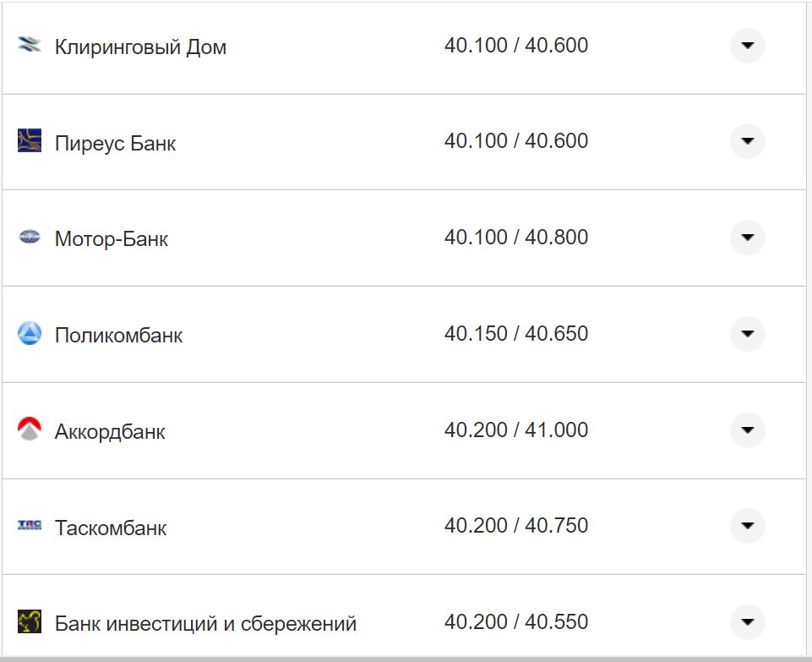
Task: Expand Банк инвестиций и сбережений row
Action: coord(747,621)
